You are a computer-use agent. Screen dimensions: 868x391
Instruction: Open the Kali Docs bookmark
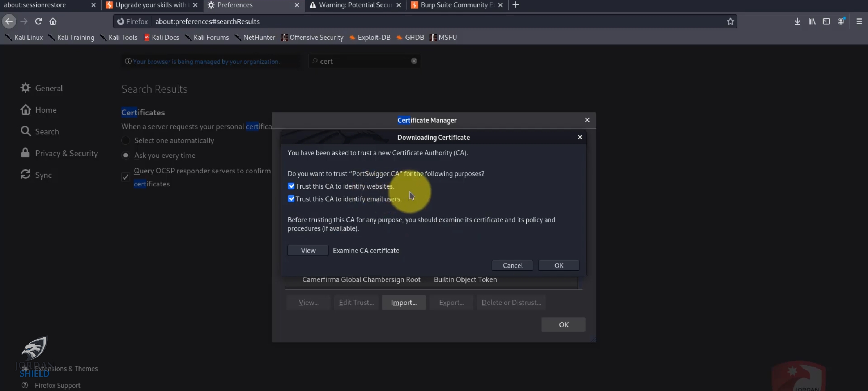[x=161, y=37]
